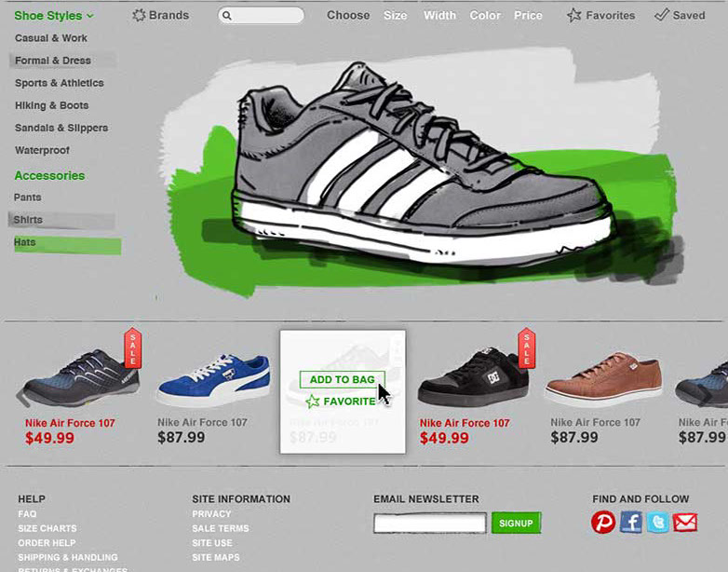Click the star next to FAVORITE on hovered shoe

click(x=313, y=401)
